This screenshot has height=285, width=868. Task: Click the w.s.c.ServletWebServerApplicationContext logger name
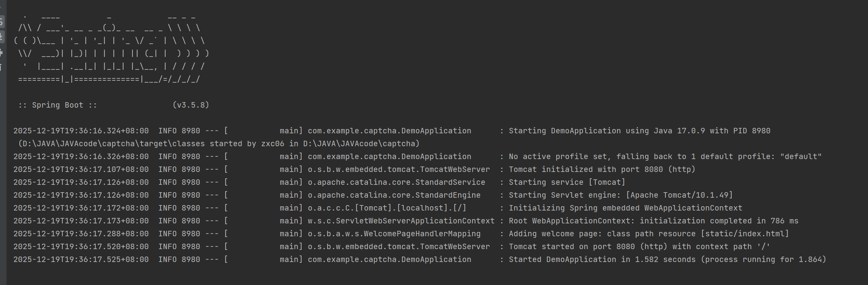[401, 221]
